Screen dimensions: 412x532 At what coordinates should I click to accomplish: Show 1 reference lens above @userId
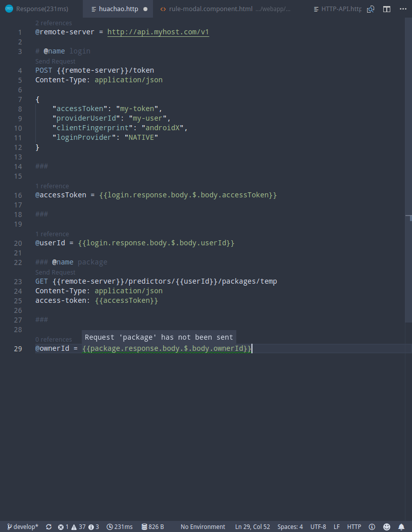pyautogui.click(x=52, y=234)
